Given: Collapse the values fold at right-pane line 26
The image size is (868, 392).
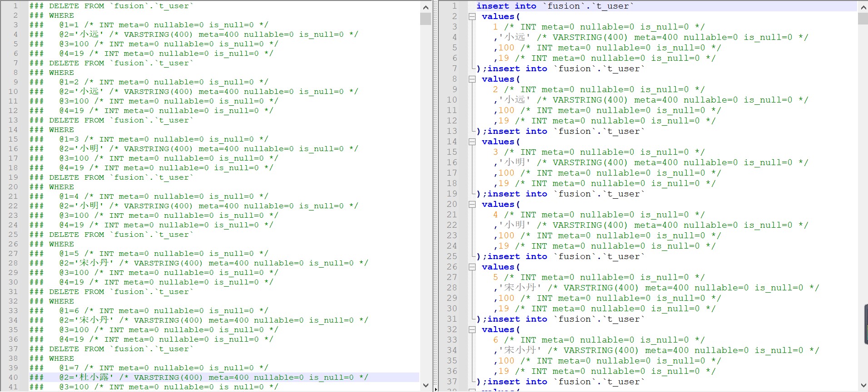Looking at the screenshot, I should point(472,267).
